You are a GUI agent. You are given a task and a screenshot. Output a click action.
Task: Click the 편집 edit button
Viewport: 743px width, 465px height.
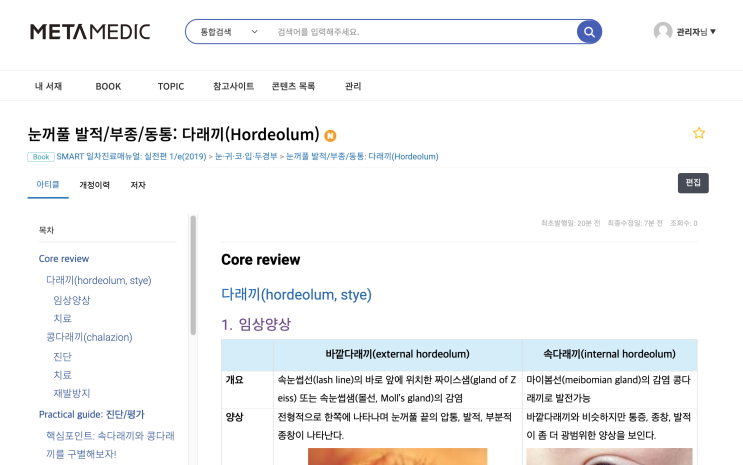693,183
